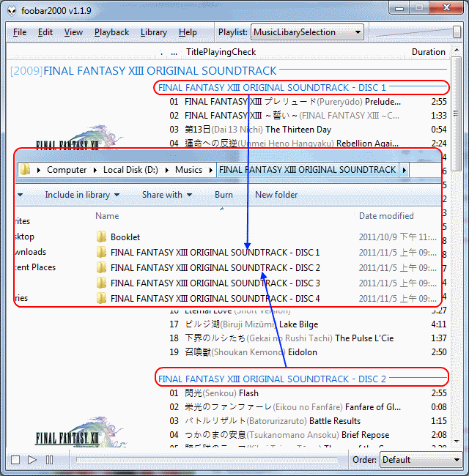This screenshot has width=469, height=476.
Task: Click Computer in Explorer breadcrumb
Action: (x=67, y=170)
